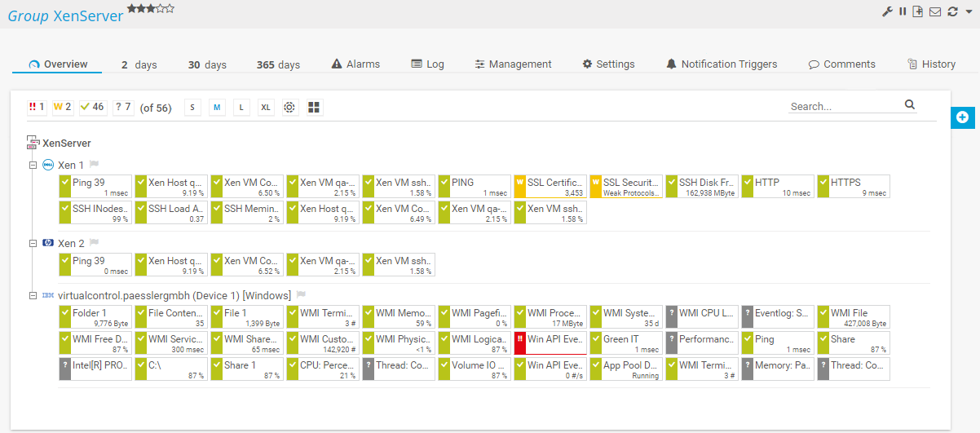The width and height of the screenshot is (980, 433).
Task: Click the priority flag next to Xen 1
Action: 94,166
